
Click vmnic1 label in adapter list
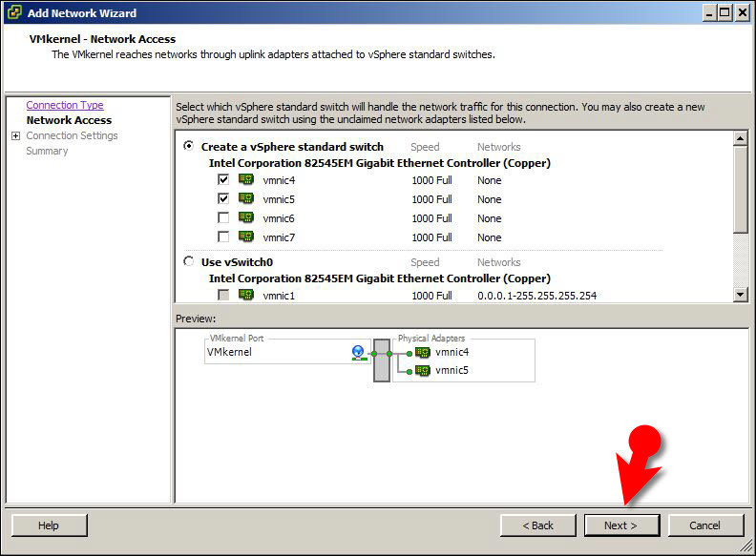pyautogui.click(x=279, y=296)
